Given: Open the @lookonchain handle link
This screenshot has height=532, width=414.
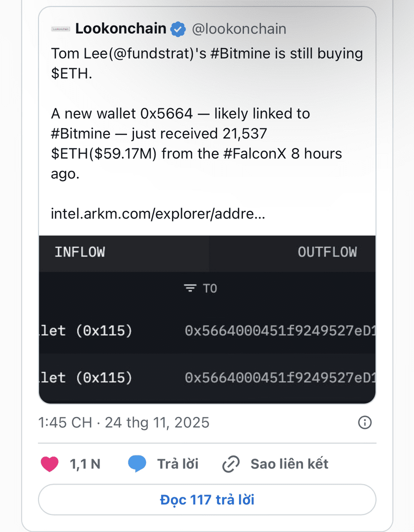Looking at the screenshot, I should point(239,29).
